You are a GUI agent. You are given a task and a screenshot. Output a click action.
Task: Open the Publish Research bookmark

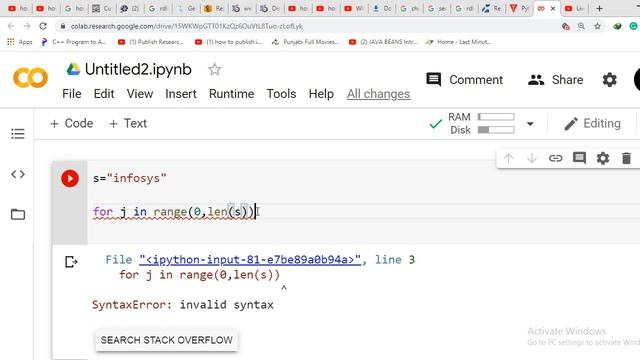pyautogui.click(x=151, y=42)
